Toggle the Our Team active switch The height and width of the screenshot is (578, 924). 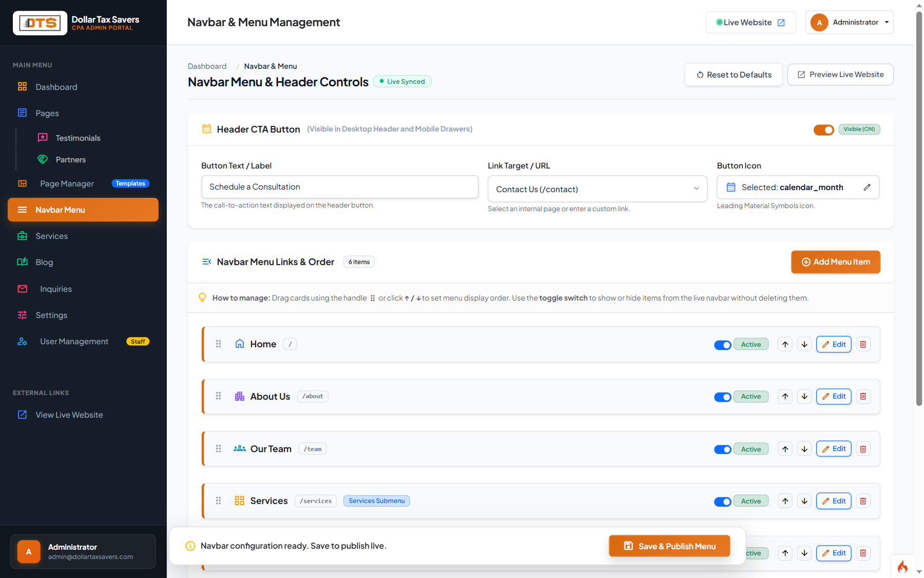pos(723,449)
